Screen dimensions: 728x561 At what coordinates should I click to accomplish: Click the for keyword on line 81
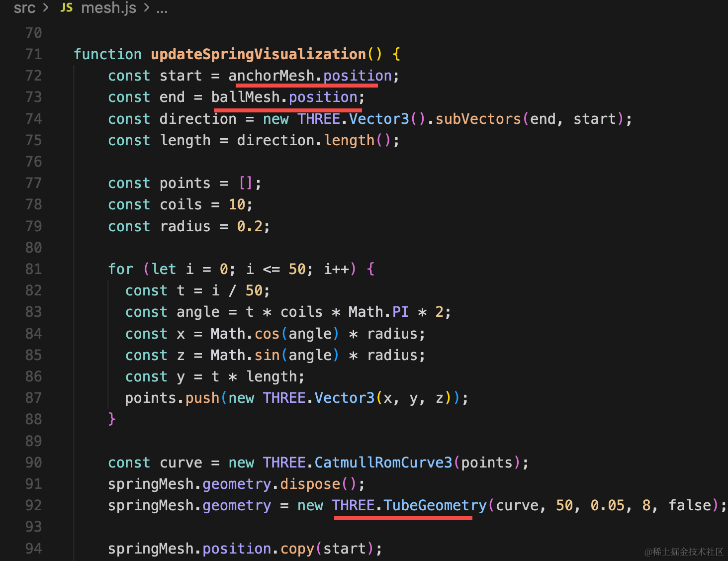121,269
